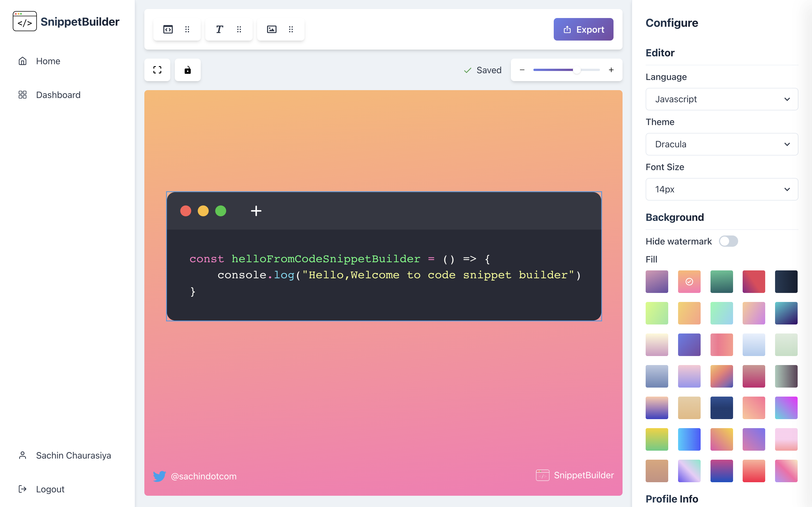812x507 pixels.
Task: Pick the lime green gradient fill swatch
Action: [657, 313]
